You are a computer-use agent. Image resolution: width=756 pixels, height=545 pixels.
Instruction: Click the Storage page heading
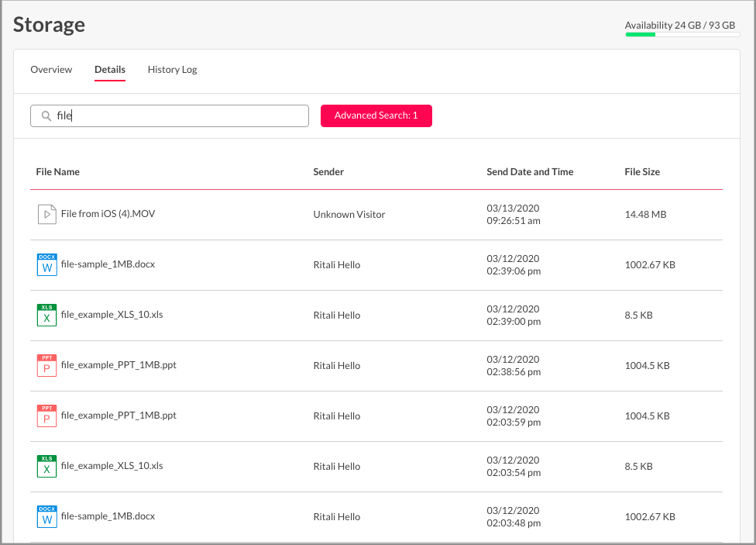(49, 25)
